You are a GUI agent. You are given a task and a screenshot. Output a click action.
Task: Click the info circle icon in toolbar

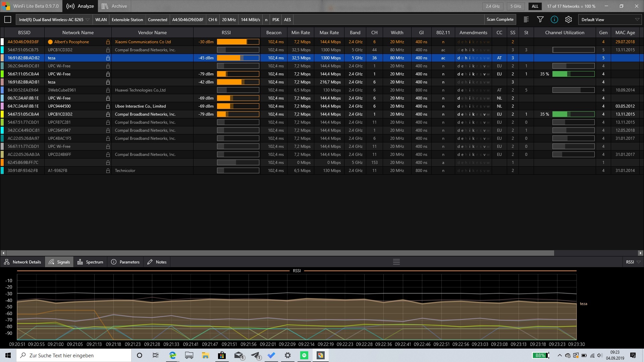tap(554, 20)
